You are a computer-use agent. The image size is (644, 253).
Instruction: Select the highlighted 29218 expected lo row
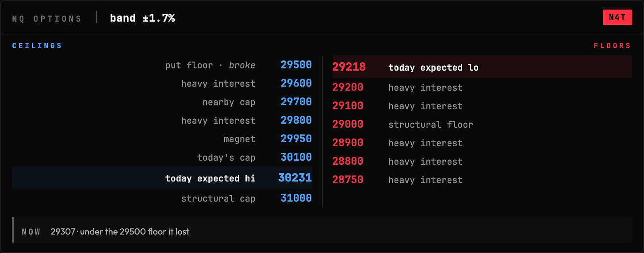pos(482,67)
